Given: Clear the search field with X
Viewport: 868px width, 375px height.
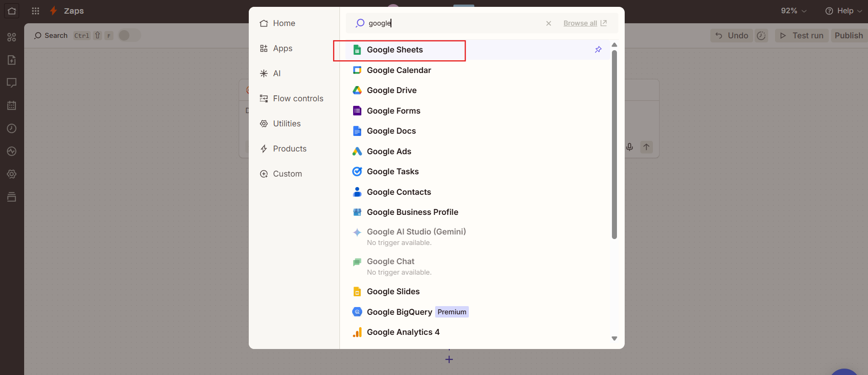Looking at the screenshot, I should pos(549,23).
